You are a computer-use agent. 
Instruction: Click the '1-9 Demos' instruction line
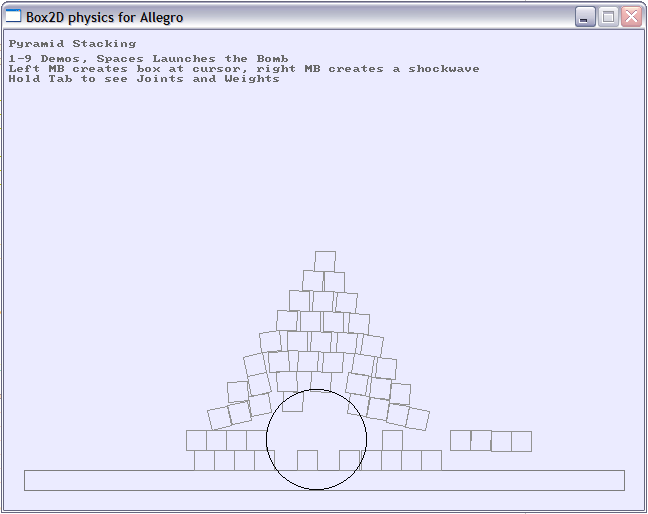click(x=148, y=59)
